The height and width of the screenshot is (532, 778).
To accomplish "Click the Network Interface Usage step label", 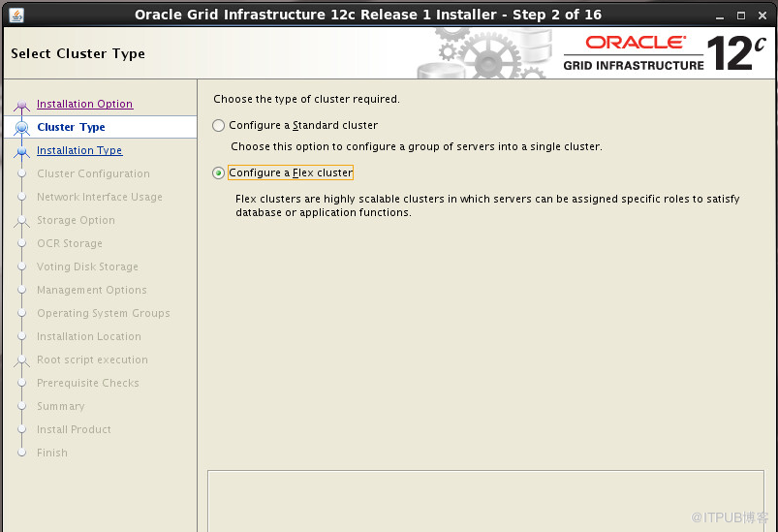I will click(100, 197).
